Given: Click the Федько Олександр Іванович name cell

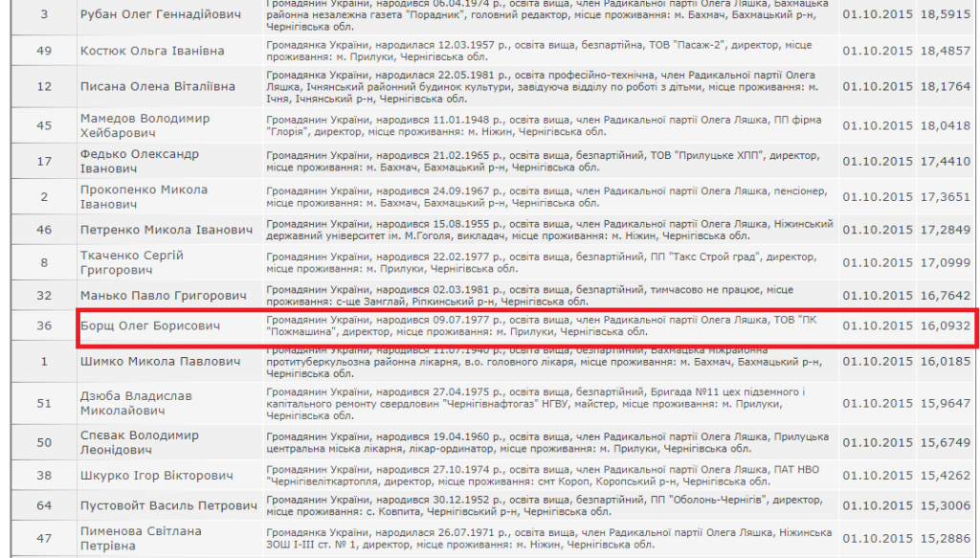Looking at the screenshot, I should (x=140, y=162).
